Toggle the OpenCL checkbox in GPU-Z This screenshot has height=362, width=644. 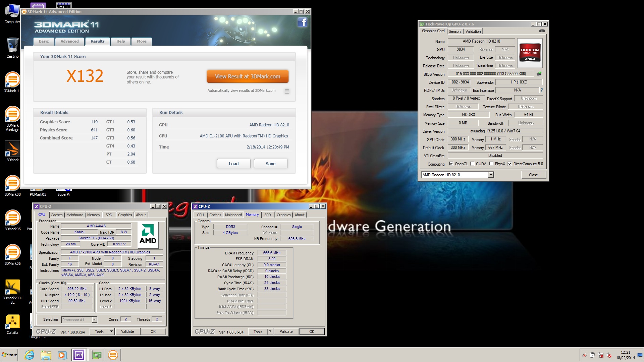point(451,164)
